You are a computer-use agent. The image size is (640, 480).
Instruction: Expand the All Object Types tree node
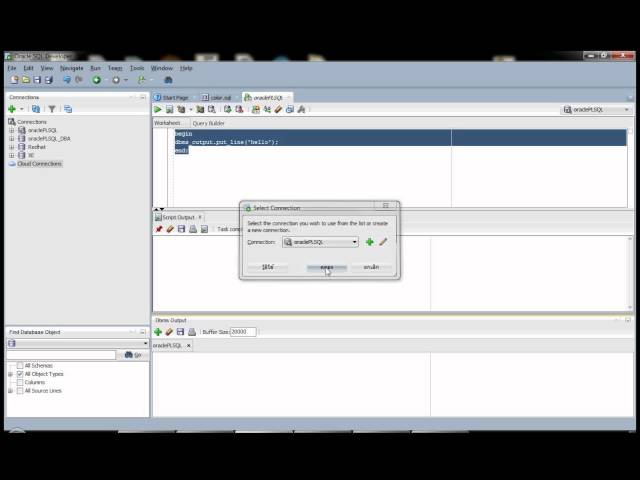click(x=11, y=374)
